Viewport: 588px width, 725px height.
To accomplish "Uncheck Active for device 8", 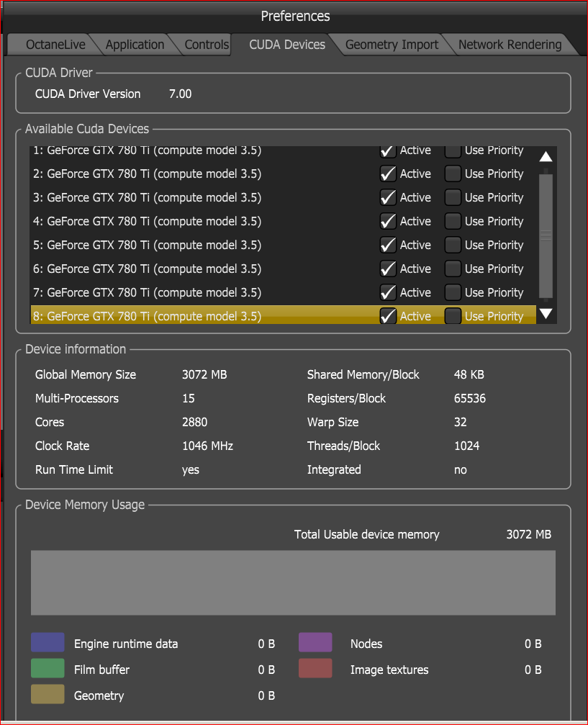I will 388,316.
